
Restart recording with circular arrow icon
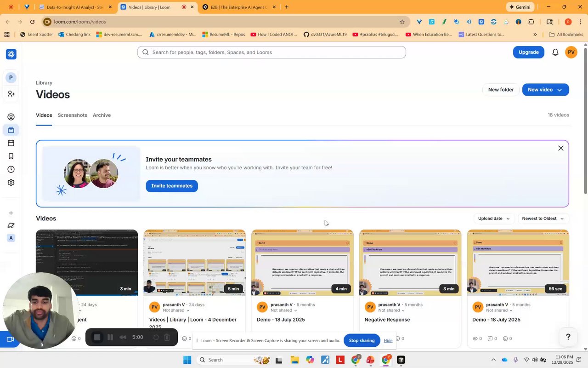pos(156,337)
